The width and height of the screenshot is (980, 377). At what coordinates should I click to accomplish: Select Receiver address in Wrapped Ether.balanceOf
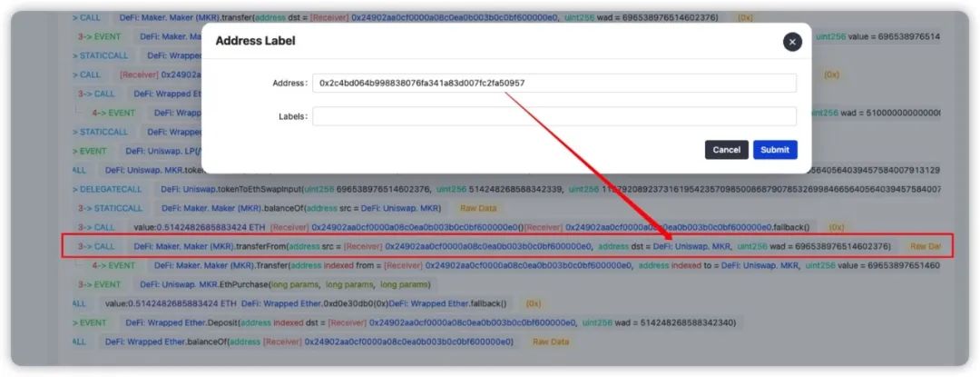(x=408, y=342)
